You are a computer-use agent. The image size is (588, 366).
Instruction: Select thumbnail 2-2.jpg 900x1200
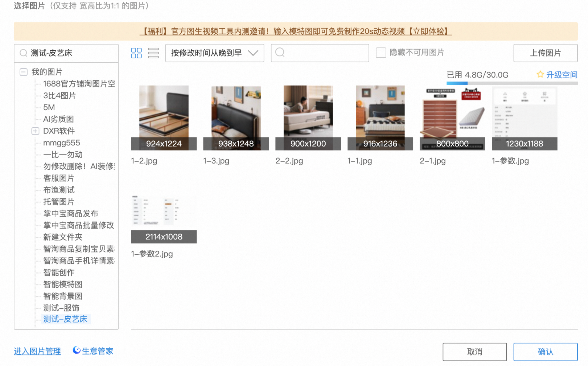pos(308,118)
